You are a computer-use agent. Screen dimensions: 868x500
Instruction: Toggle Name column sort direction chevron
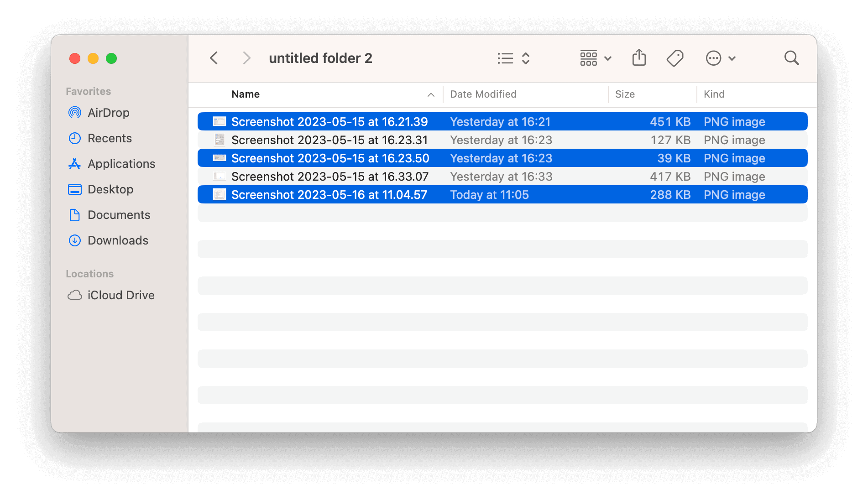point(430,95)
